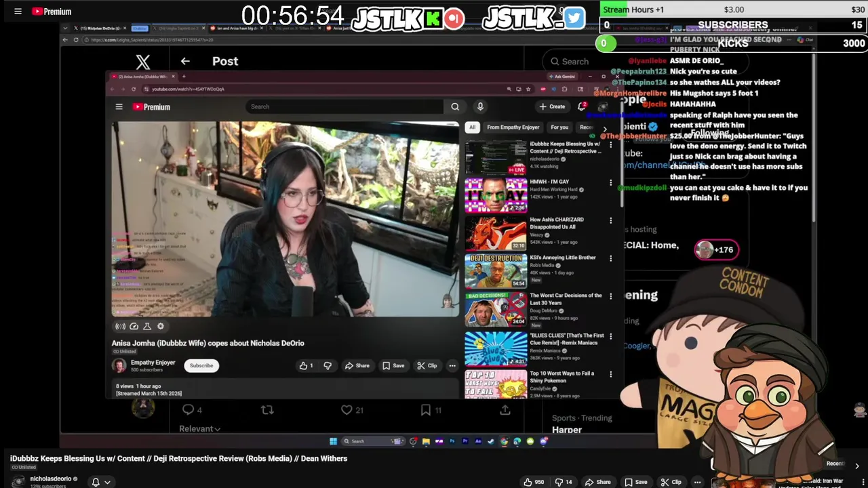Click Ask Gemini in the inner browser
Viewport: 868px width, 488px height.
point(561,77)
